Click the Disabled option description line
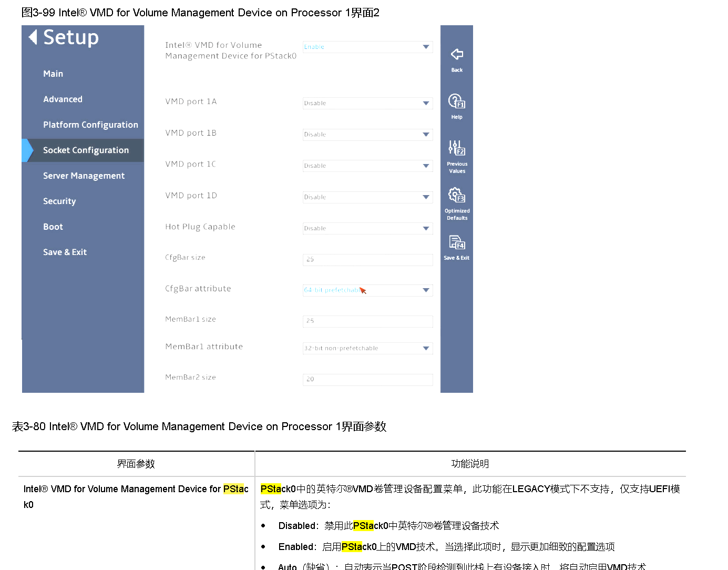 click(388, 526)
